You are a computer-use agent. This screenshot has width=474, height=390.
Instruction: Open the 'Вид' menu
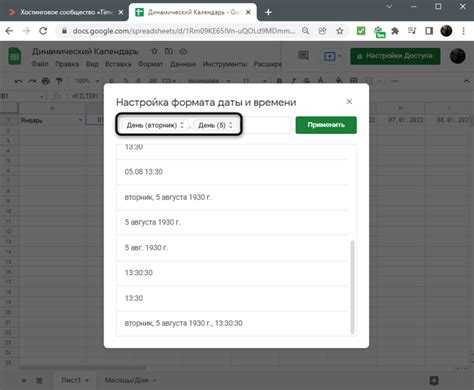[92, 64]
